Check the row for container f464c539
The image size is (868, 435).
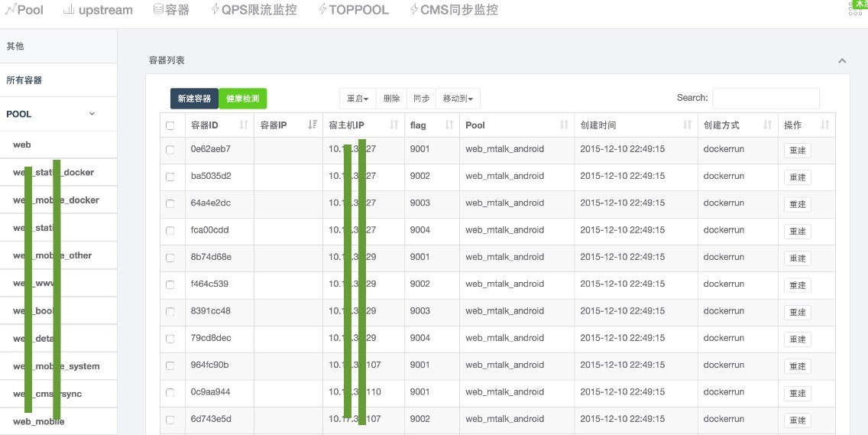[x=170, y=285]
